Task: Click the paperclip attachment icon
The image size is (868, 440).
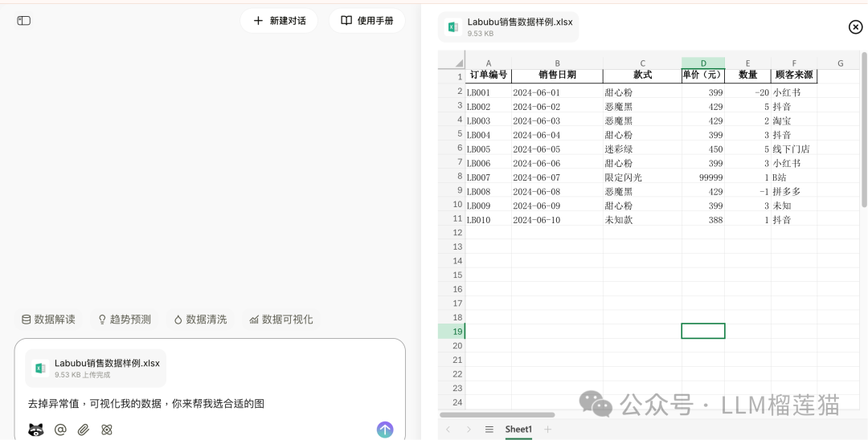Action: (83, 430)
